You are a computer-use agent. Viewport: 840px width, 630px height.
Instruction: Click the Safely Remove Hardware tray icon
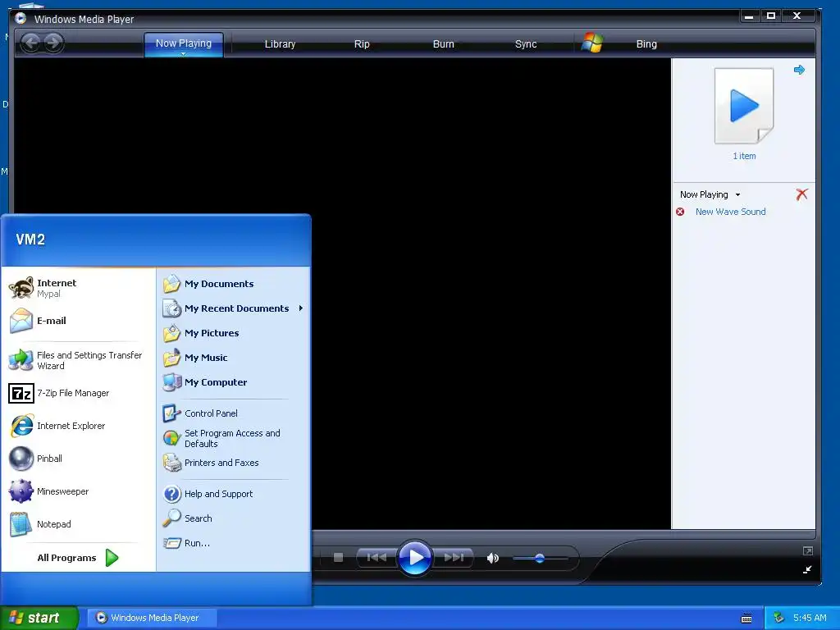point(778,618)
